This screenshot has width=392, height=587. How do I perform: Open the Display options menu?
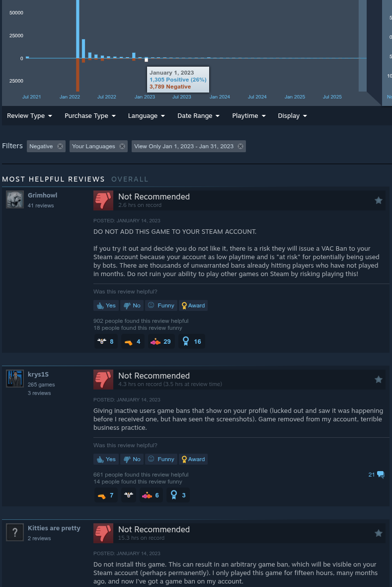(292, 116)
